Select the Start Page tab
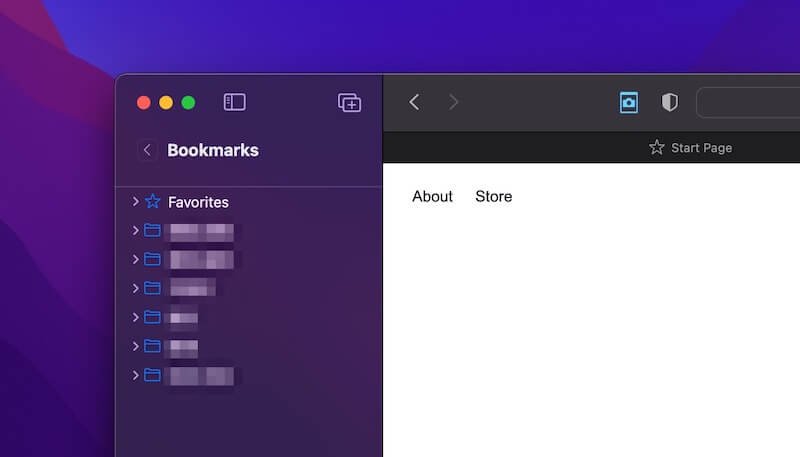This screenshot has width=800, height=457. pyautogui.click(x=691, y=148)
